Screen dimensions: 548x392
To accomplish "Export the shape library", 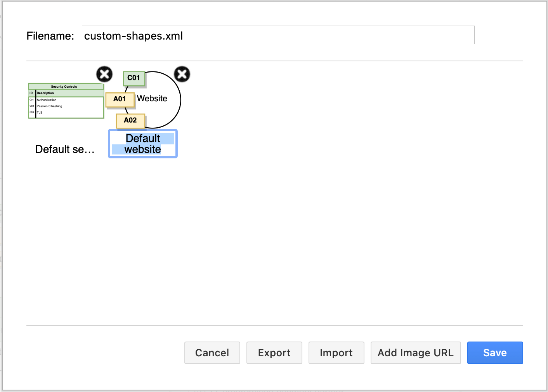I will coord(274,352).
